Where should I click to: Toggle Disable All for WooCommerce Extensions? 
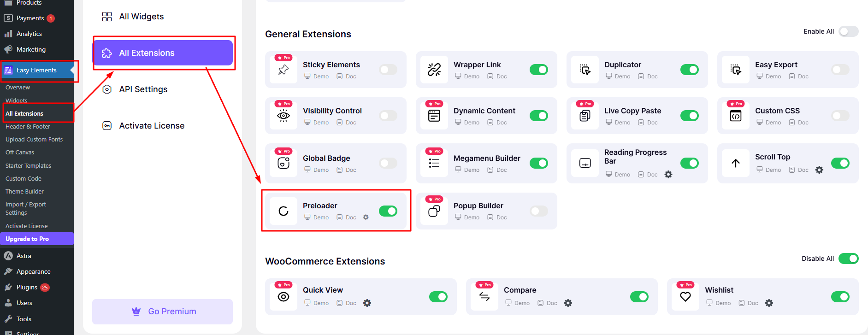click(849, 259)
